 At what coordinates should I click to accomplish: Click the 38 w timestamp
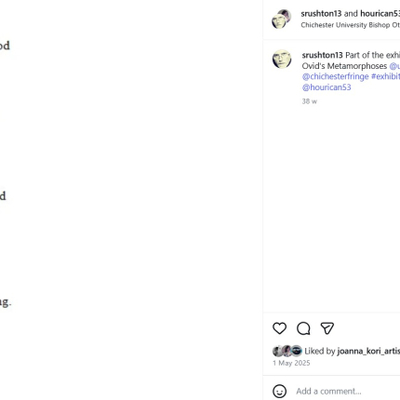[309, 101]
